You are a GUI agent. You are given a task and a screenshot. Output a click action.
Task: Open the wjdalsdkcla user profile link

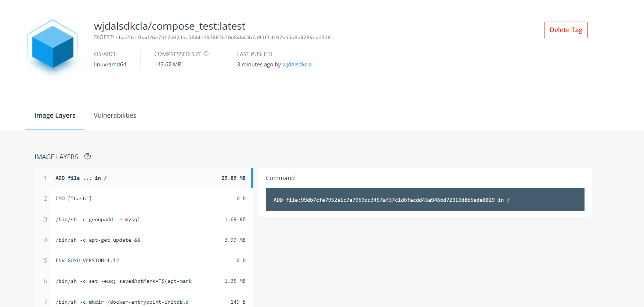click(297, 64)
